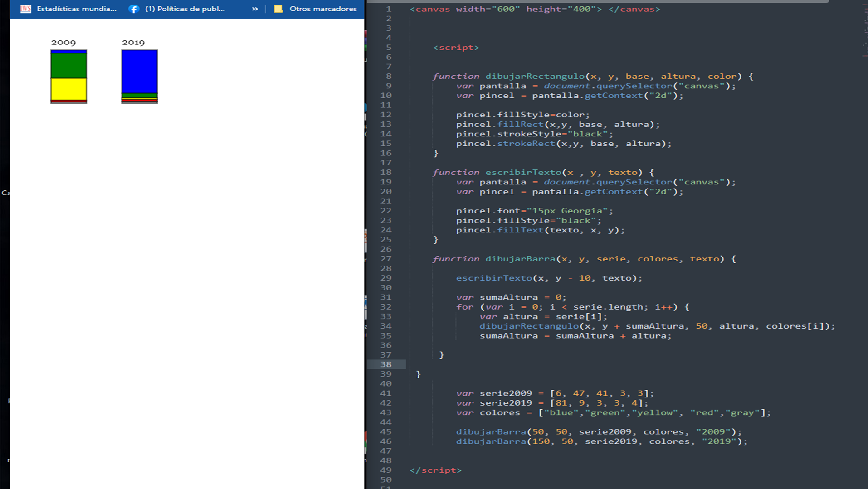Click the yellow folder icon beside Otros marcadores
The height and width of the screenshot is (489, 868).
point(278,9)
